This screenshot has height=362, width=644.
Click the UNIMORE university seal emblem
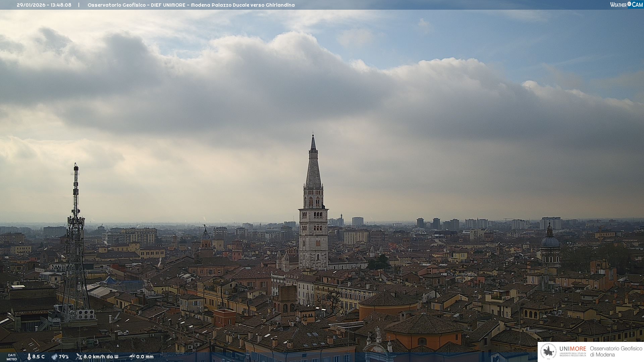(549, 352)
